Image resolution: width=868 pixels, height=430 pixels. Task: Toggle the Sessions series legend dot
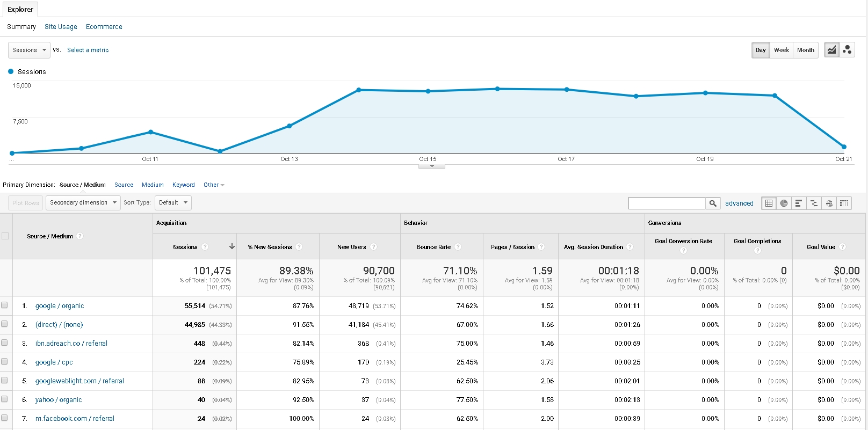11,71
